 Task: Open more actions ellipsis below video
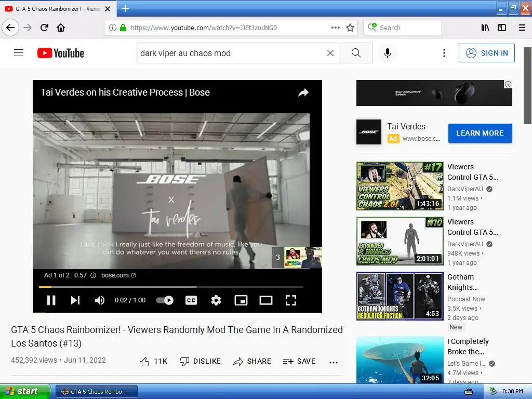(334, 362)
